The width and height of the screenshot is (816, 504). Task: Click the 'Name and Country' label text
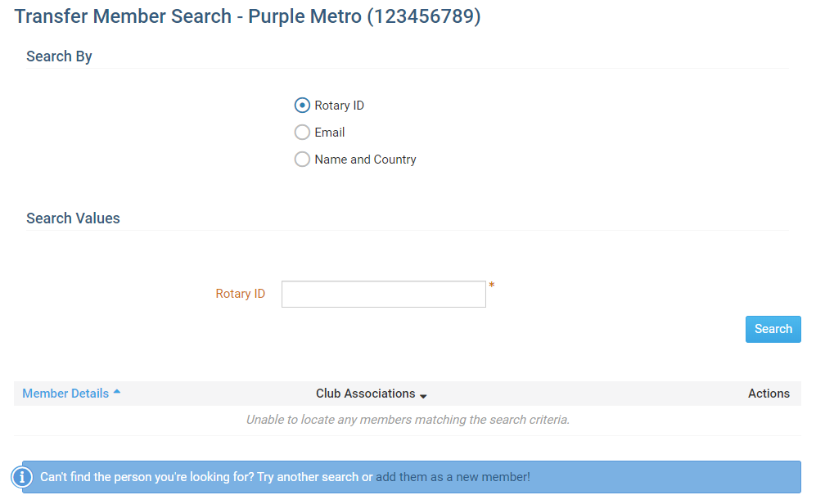pyautogui.click(x=365, y=160)
